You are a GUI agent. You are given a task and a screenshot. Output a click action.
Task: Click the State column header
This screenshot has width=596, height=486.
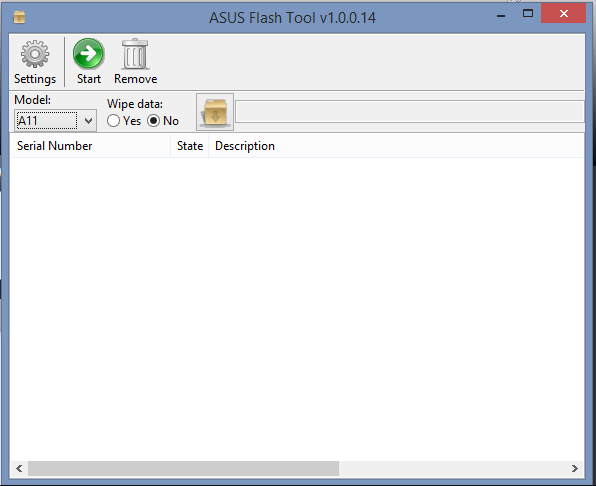tap(190, 146)
